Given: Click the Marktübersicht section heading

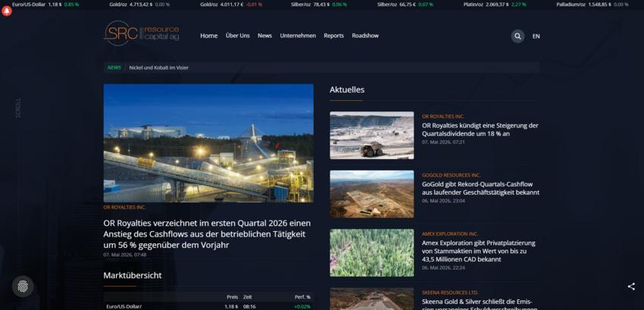Looking at the screenshot, I should (x=133, y=275).
